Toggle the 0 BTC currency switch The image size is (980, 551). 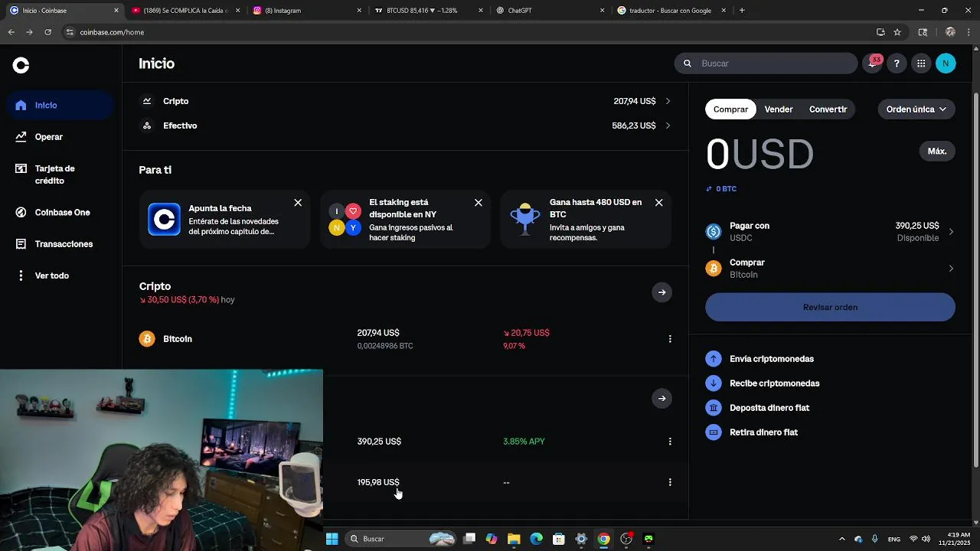click(x=721, y=189)
